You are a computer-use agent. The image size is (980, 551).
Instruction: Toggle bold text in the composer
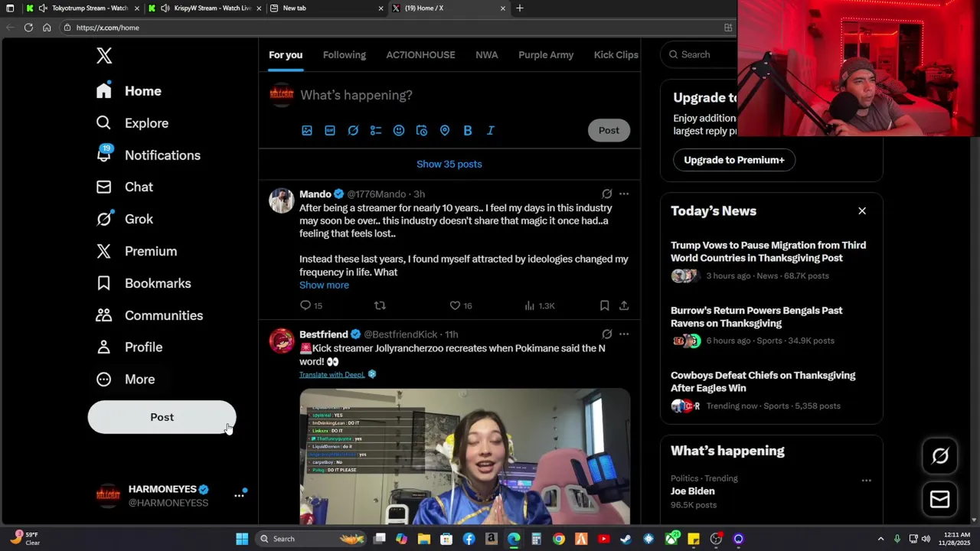468,131
